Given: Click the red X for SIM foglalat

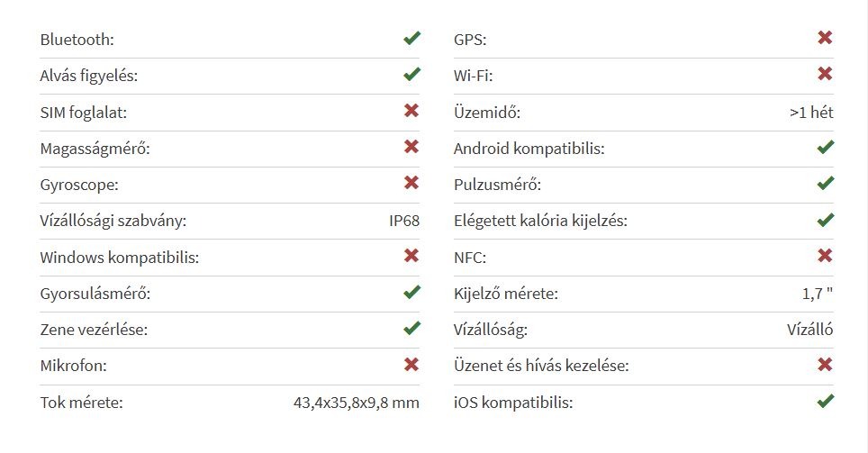Looking at the screenshot, I should [x=411, y=111].
